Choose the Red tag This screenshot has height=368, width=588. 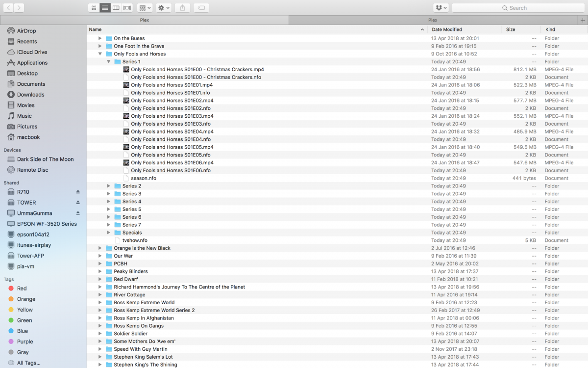tap(22, 289)
